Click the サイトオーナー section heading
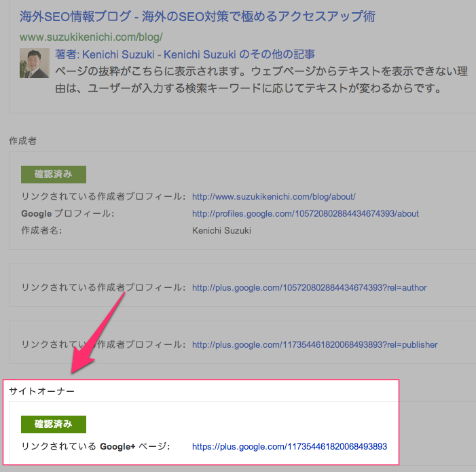 tap(41, 391)
